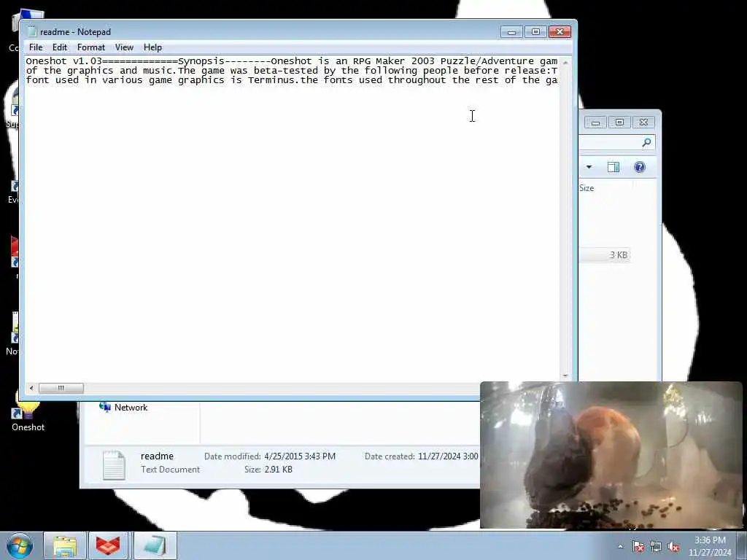Click the webcam video overlay thumbnail
747x560 pixels.
click(x=611, y=455)
